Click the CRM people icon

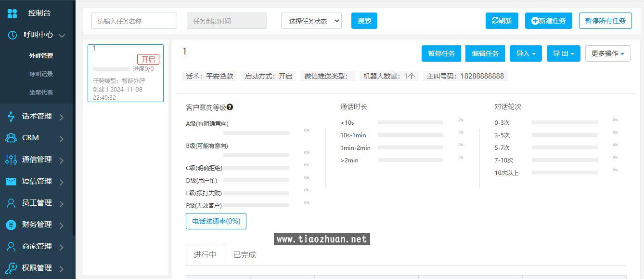coord(11,138)
